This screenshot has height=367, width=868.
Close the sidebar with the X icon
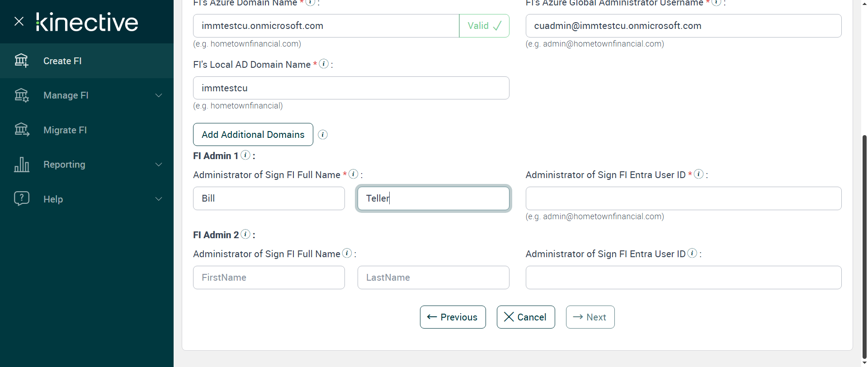tap(19, 21)
